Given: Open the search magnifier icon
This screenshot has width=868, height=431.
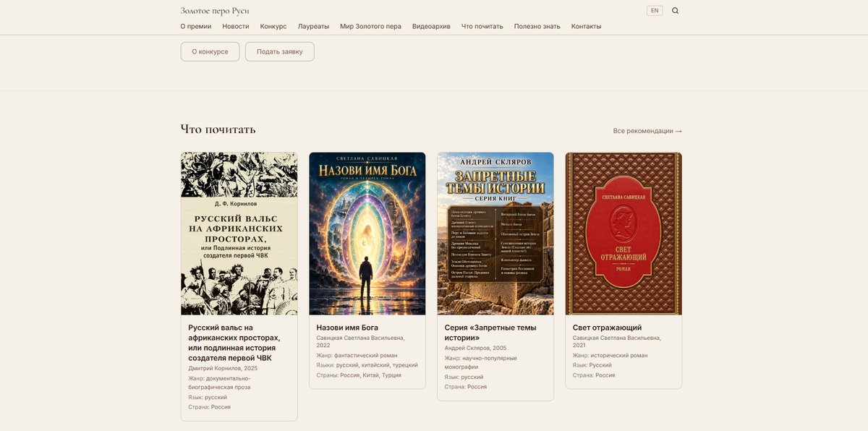Looking at the screenshot, I should (676, 11).
